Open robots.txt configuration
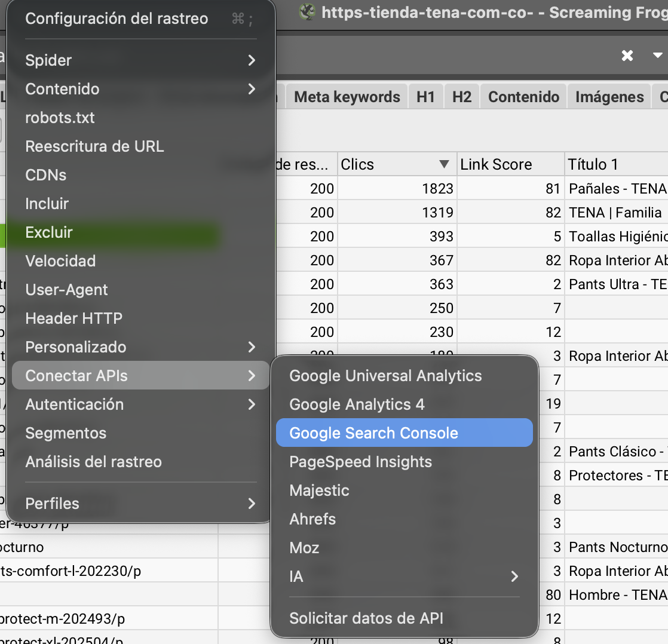668x644 pixels. point(60,118)
